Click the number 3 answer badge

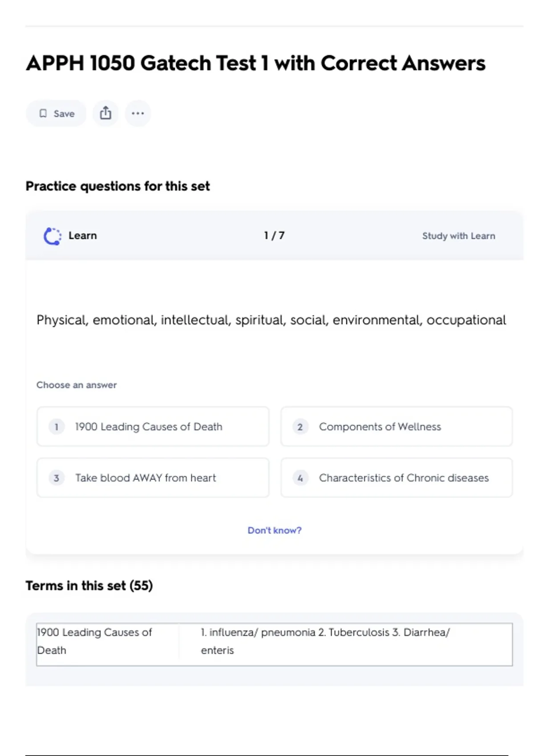point(57,478)
